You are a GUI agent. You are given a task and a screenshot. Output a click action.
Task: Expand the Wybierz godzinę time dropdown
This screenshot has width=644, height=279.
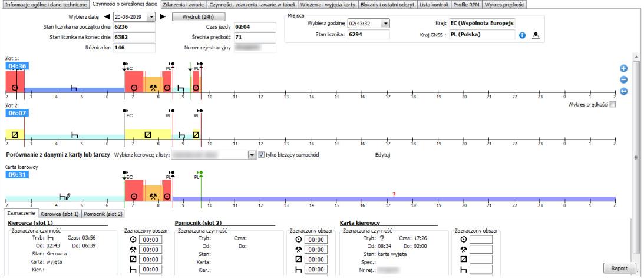click(385, 24)
